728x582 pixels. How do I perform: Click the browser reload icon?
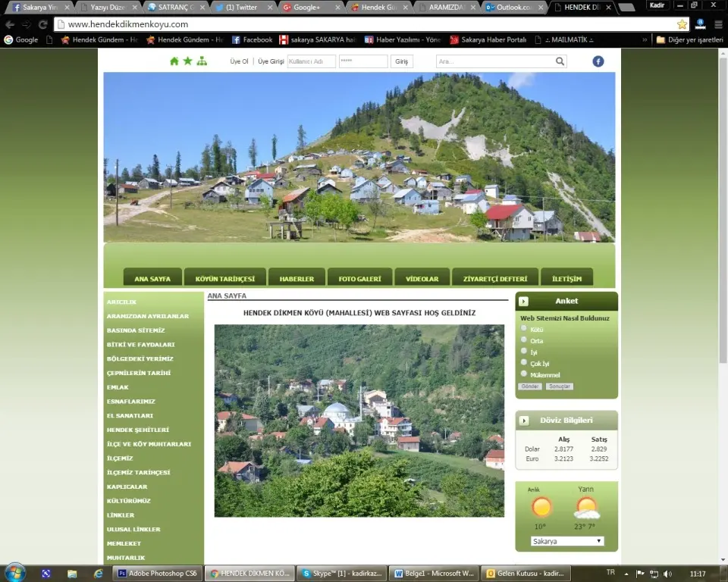tap(43, 24)
